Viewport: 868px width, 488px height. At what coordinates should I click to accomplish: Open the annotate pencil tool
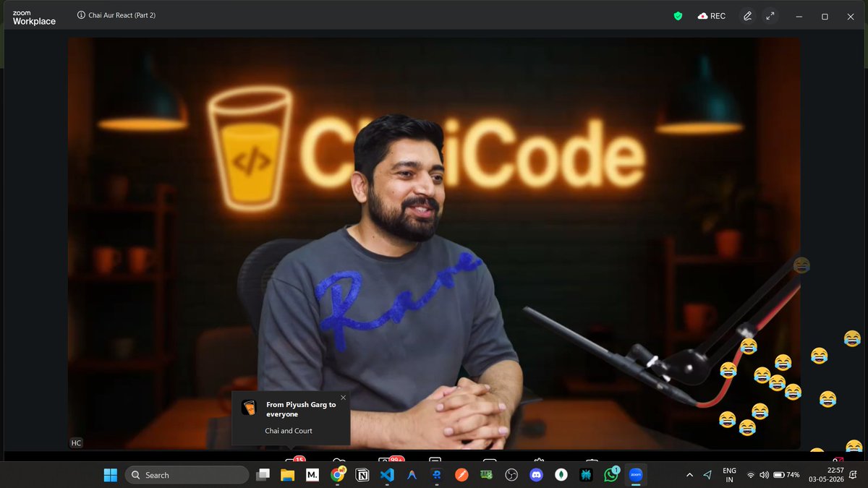[747, 16]
